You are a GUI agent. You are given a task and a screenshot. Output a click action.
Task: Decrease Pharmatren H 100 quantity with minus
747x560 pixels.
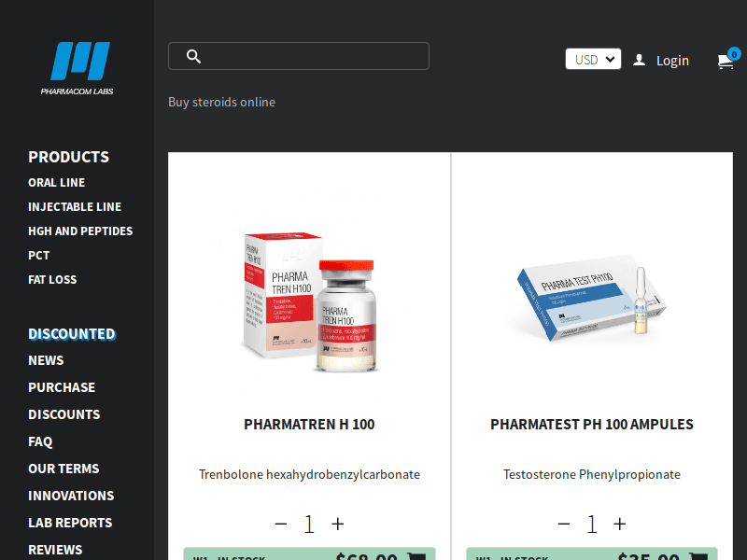pyautogui.click(x=281, y=524)
